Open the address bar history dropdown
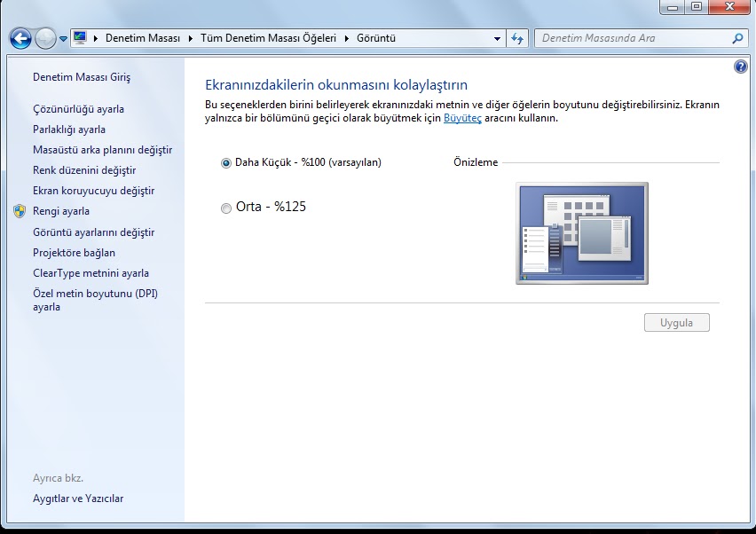Screen dimensions: 756x534 [x=497, y=38]
